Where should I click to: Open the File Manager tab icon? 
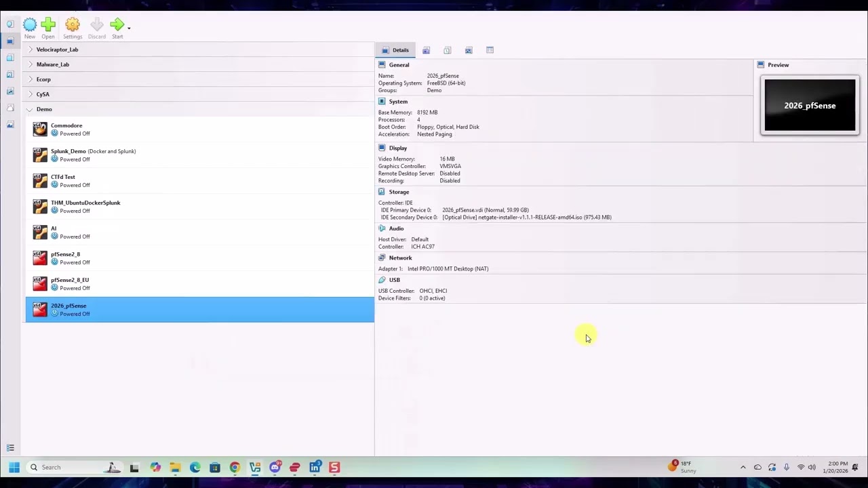pos(490,50)
